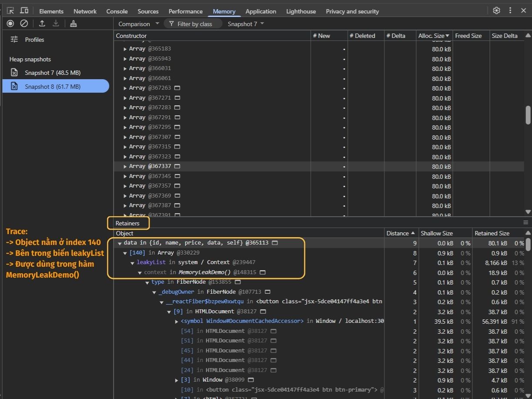The image size is (532, 399).
Task: Collapse the type in FiberNode @153855 node
Action: (x=147, y=282)
